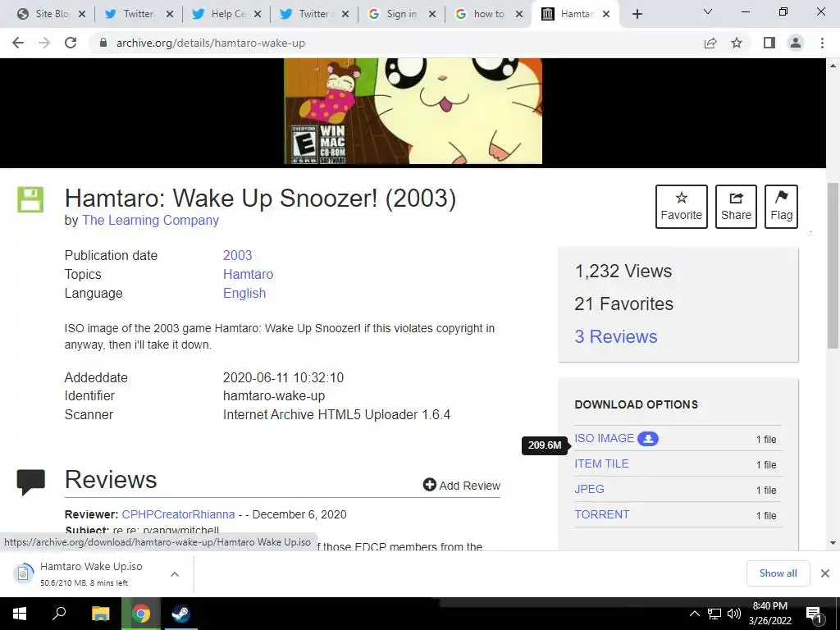Reload the archive.org page

coord(71,43)
